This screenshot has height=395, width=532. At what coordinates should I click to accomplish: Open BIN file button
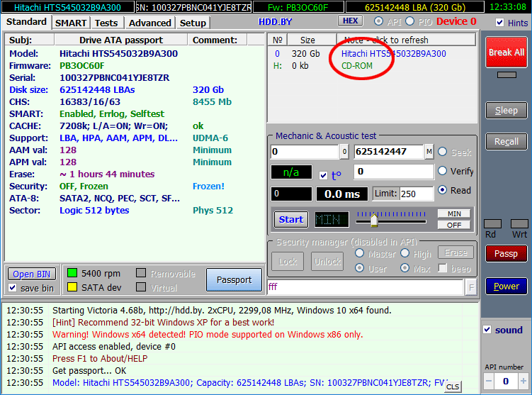(32, 274)
